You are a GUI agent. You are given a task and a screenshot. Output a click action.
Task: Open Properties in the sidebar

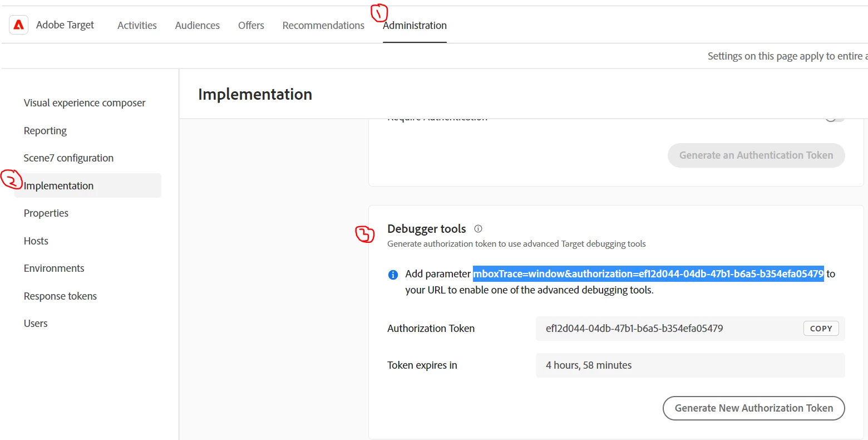click(x=46, y=213)
